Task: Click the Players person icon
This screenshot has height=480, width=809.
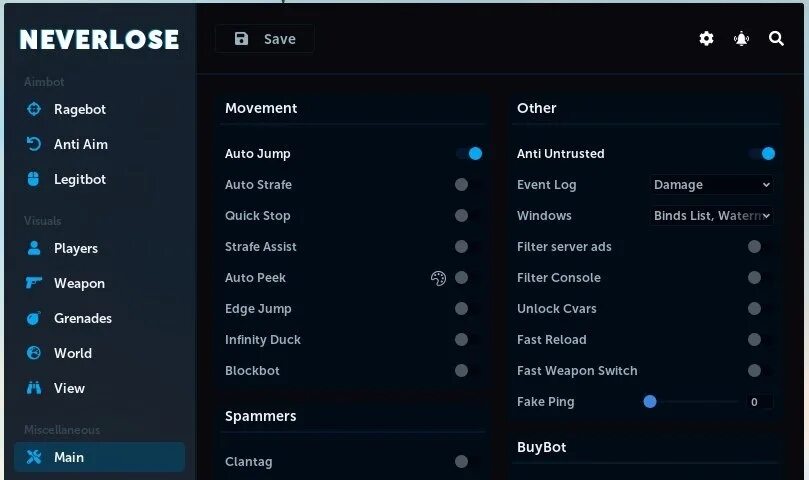Action: tap(34, 248)
